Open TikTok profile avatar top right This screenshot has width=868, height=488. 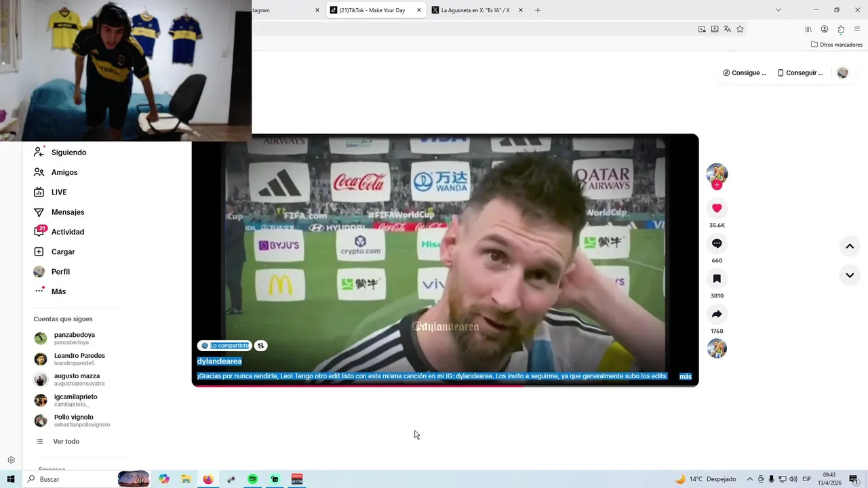pos(842,73)
